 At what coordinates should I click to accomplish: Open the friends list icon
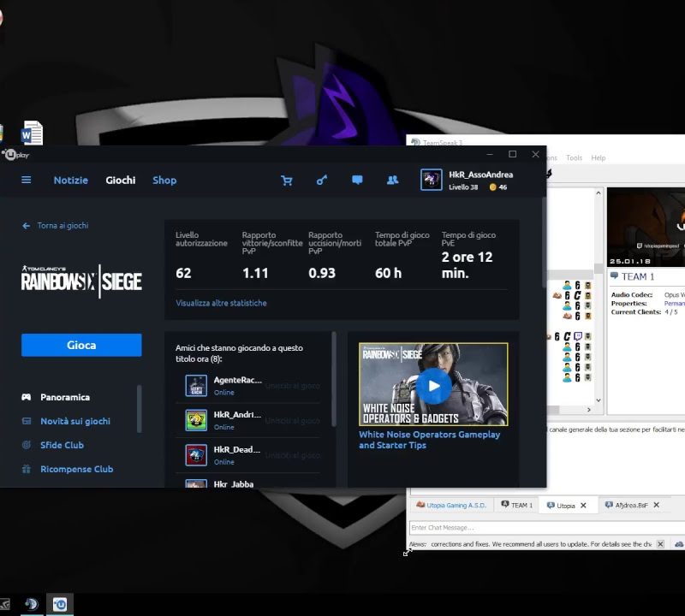coord(392,180)
